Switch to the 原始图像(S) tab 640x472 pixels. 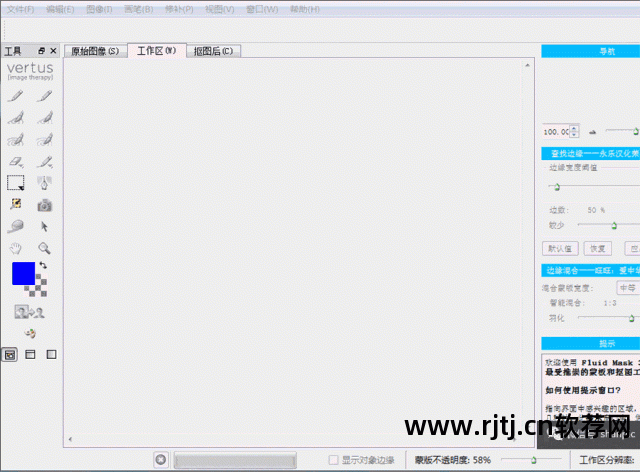(95, 51)
